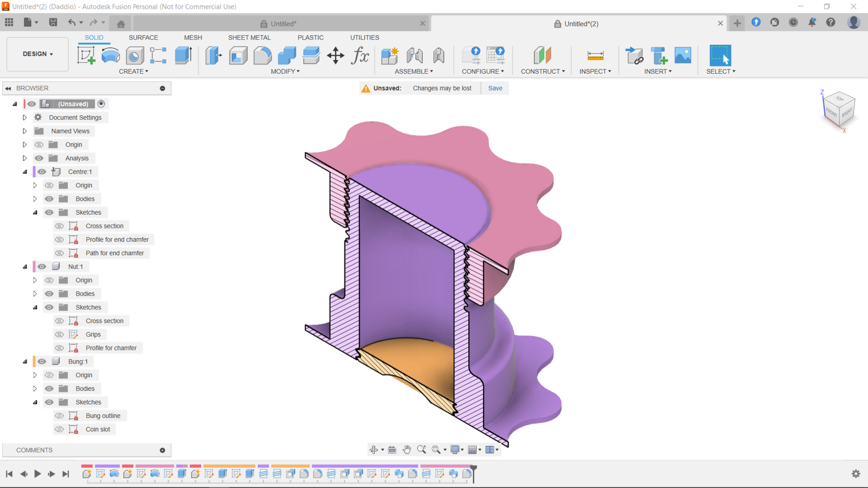
Task: Select the Extrude tool icon
Action: pyautogui.click(x=184, y=55)
